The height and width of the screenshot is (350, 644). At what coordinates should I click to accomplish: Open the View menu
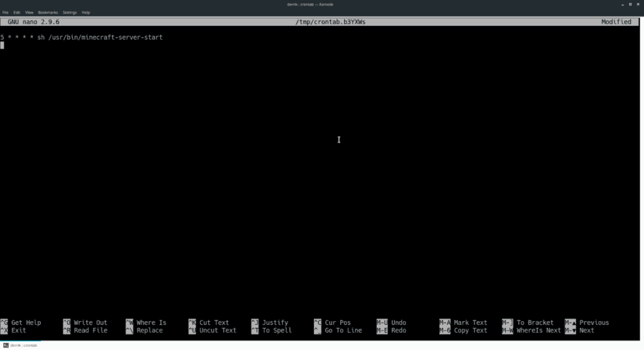[x=29, y=13]
